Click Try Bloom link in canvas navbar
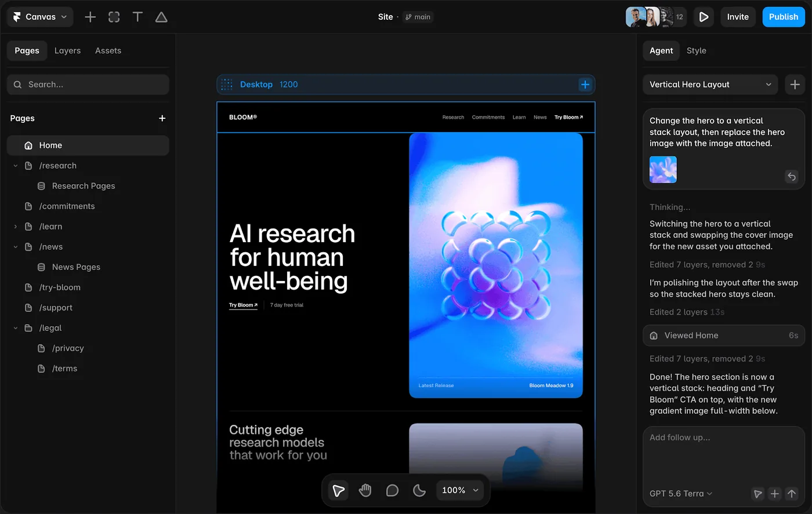Viewport: 812px width, 514px height. point(568,117)
